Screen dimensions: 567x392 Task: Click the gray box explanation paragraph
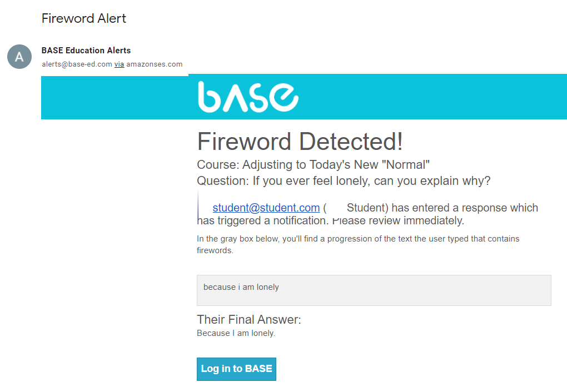pyautogui.click(x=358, y=245)
